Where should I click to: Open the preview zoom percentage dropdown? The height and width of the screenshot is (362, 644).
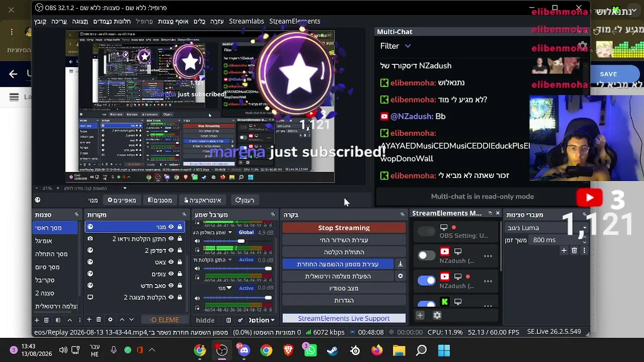coord(125,189)
